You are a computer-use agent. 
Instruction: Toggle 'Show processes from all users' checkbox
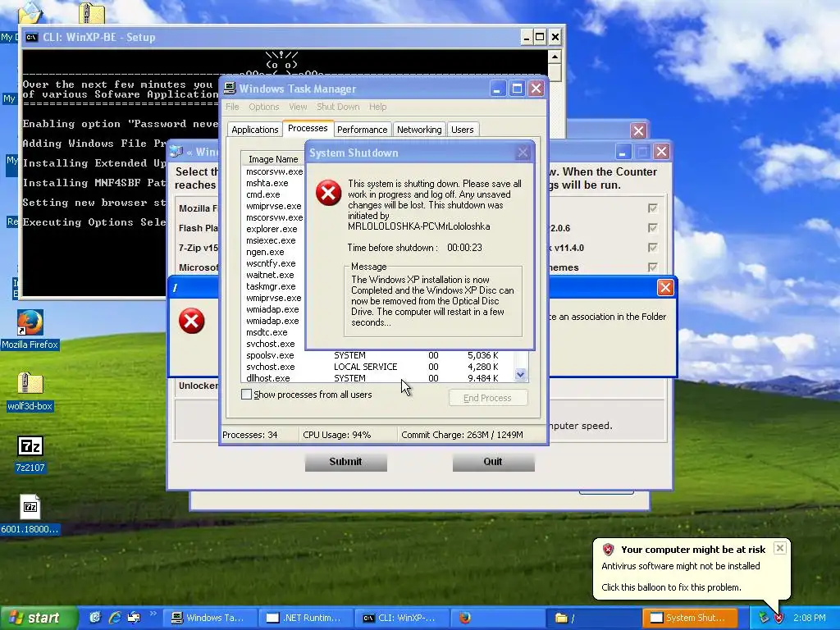click(x=246, y=395)
